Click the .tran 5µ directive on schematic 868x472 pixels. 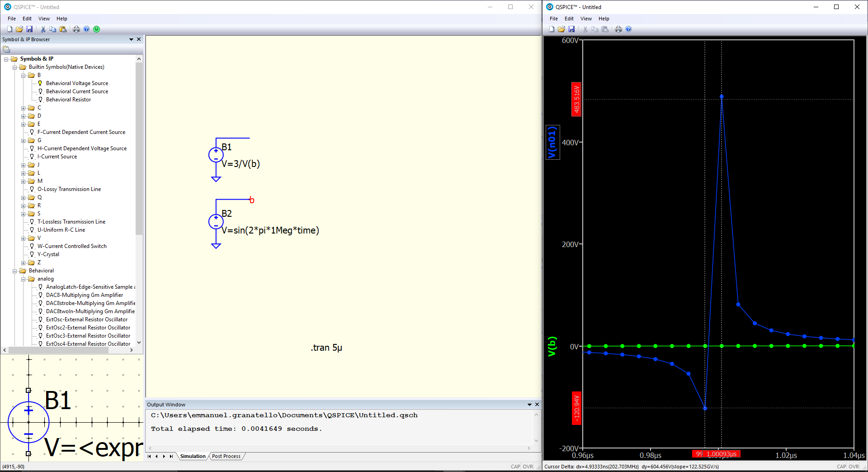tap(326, 348)
